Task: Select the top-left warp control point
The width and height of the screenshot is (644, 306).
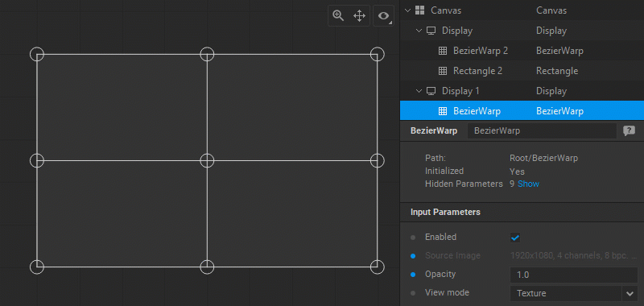Action: pyautogui.click(x=37, y=54)
